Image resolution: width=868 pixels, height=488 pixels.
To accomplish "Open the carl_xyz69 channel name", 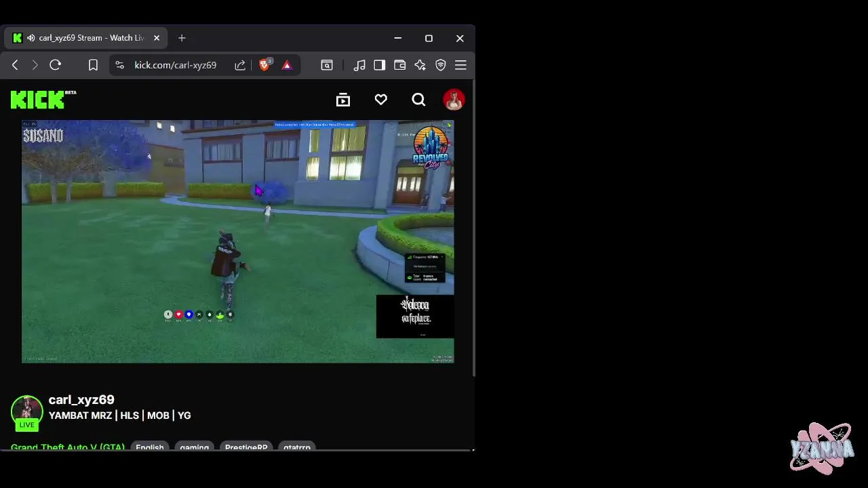I will click(x=81, y=400).
